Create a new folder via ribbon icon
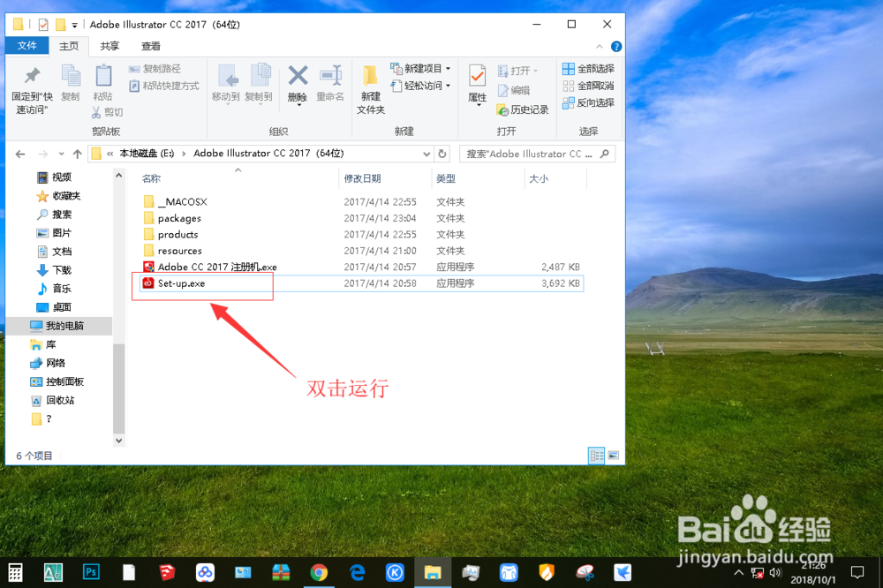Viewport: 883px width, 588px height. [370, 75]
